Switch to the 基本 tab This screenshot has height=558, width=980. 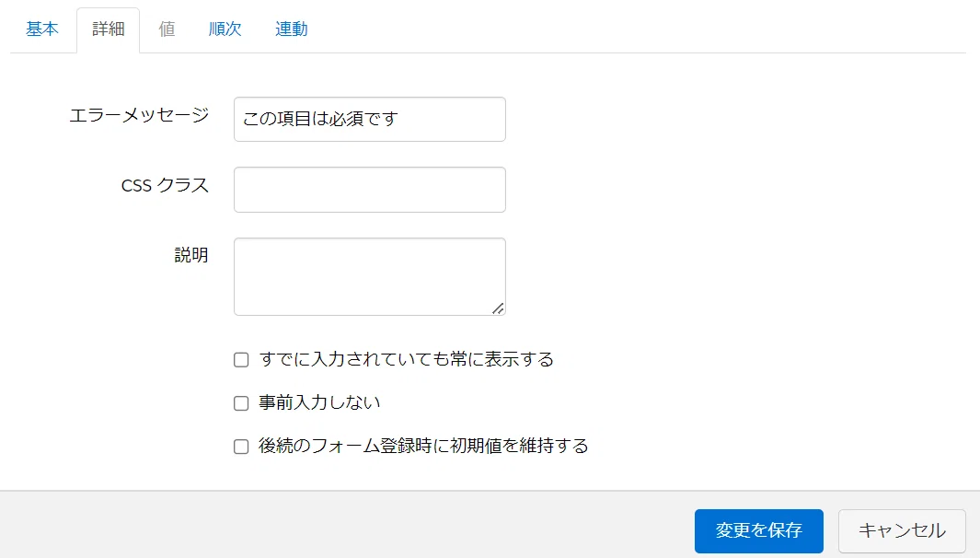tap(42, 29)
